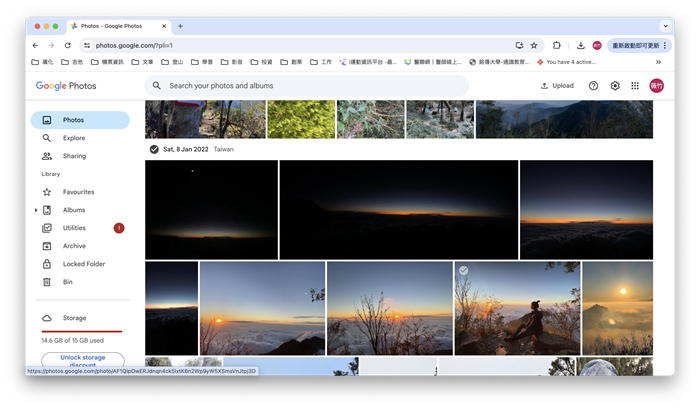This screenshot has height=409, width=700.
Task: Select all photos from Sat, 8 Jan 2022
Action: click(154, 149)
